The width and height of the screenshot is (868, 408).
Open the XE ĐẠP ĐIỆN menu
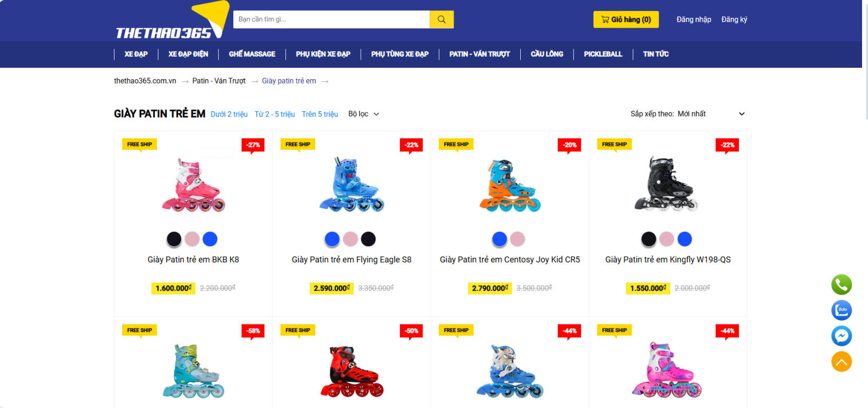pyautogui.click(x=188, y=54)
